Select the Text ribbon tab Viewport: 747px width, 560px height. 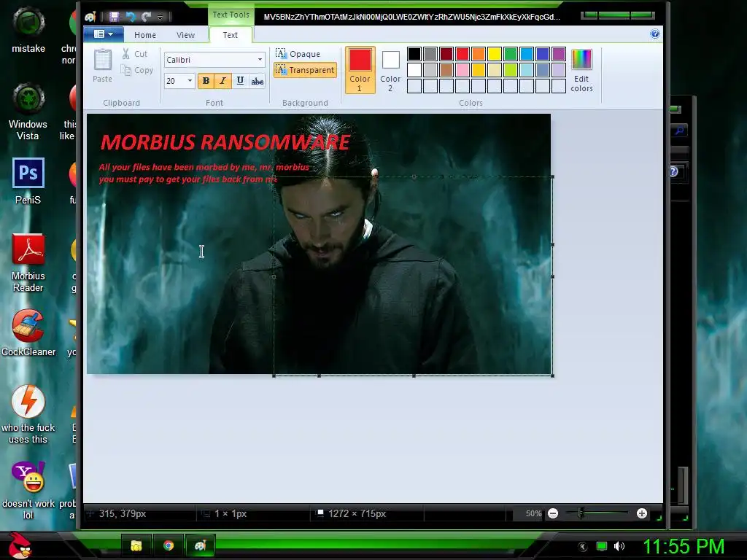(x=230, y=35)
